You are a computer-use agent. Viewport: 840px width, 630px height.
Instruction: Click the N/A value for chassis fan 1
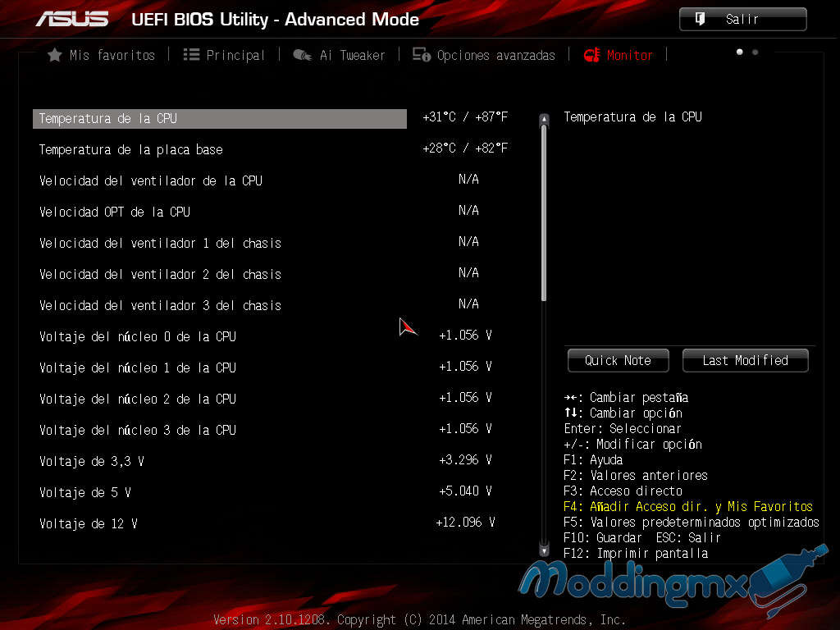468,242
